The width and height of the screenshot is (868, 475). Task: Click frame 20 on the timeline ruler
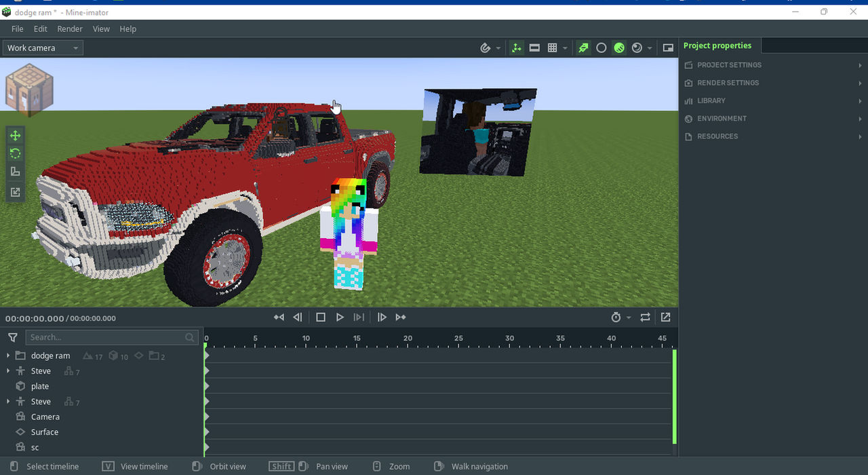pyautogui.click(x=408, y=339)
